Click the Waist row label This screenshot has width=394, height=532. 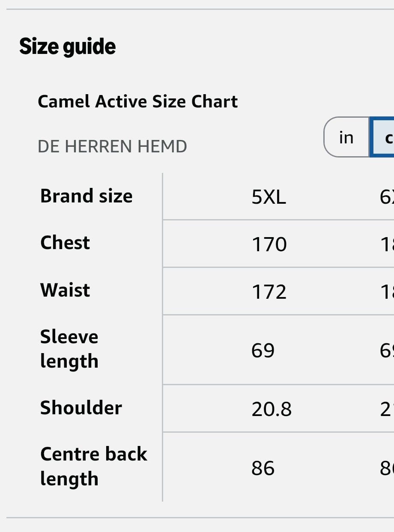pos(65,290)
